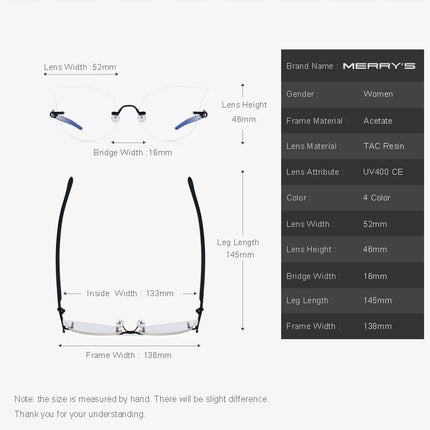Click the front-view glasses image
This screenshot has width=430, height=430.
click(129, 113)
